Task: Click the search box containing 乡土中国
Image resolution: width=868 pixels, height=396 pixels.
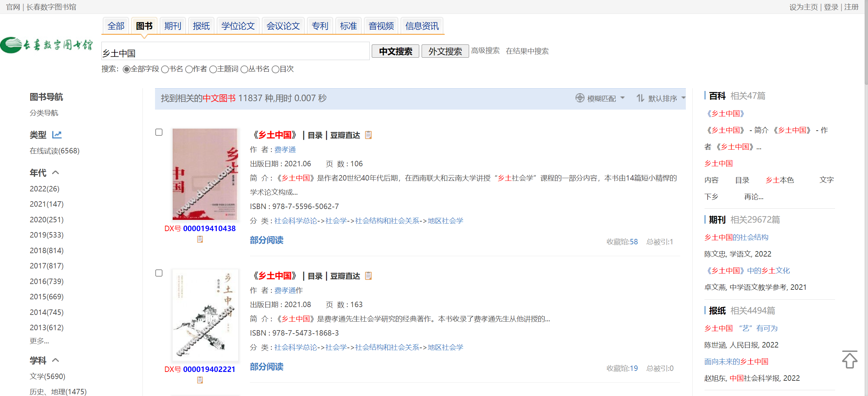Action: pyautogui.click(x=235, y=53)
